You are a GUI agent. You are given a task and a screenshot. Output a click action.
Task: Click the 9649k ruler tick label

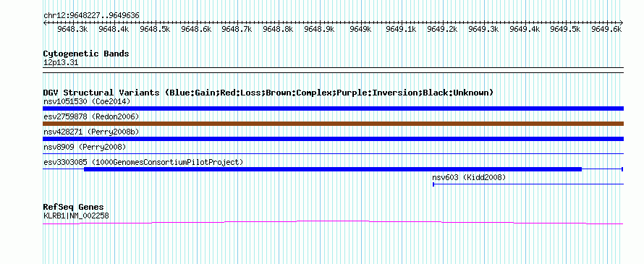coord(360,30)
